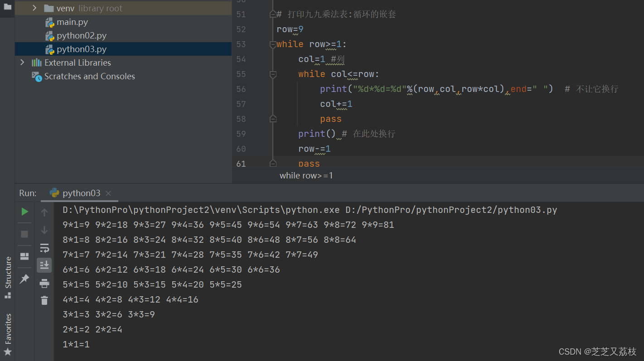Click the External Libraries bar-chart icon

tap(37, 63)
